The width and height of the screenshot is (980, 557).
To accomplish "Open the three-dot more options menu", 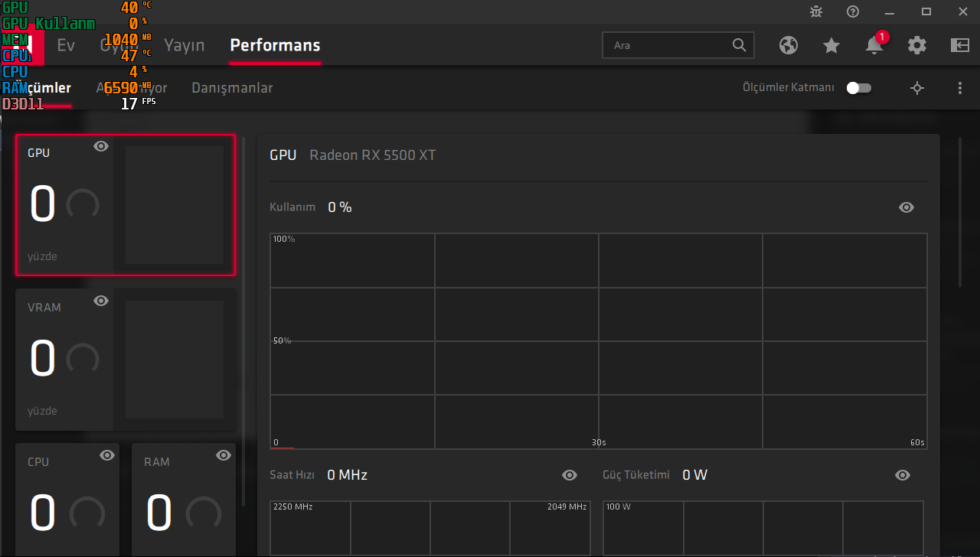I will coord(960,88).
